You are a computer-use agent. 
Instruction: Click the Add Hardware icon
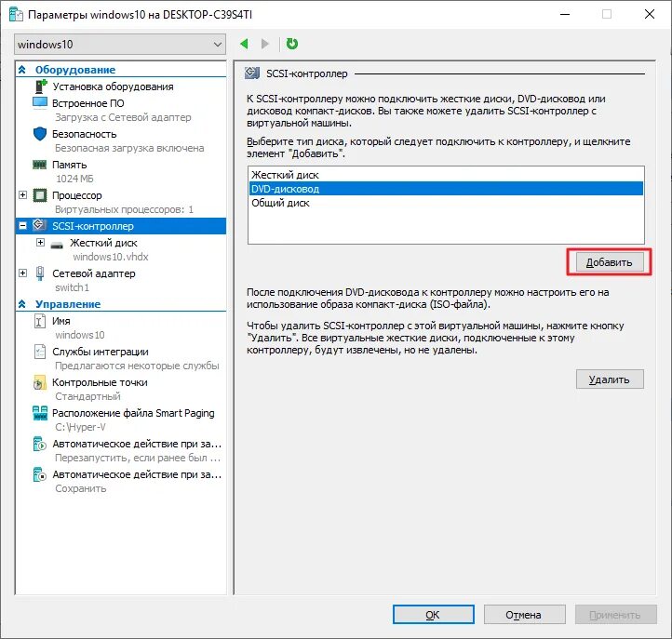40,87
